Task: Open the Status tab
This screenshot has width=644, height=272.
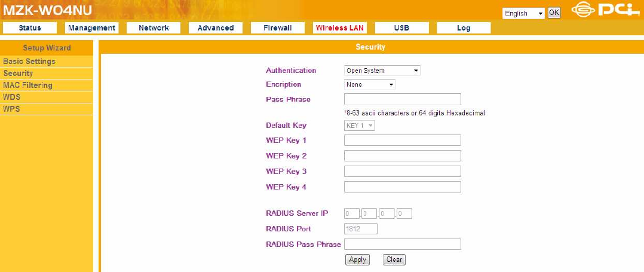Action: 30,28
